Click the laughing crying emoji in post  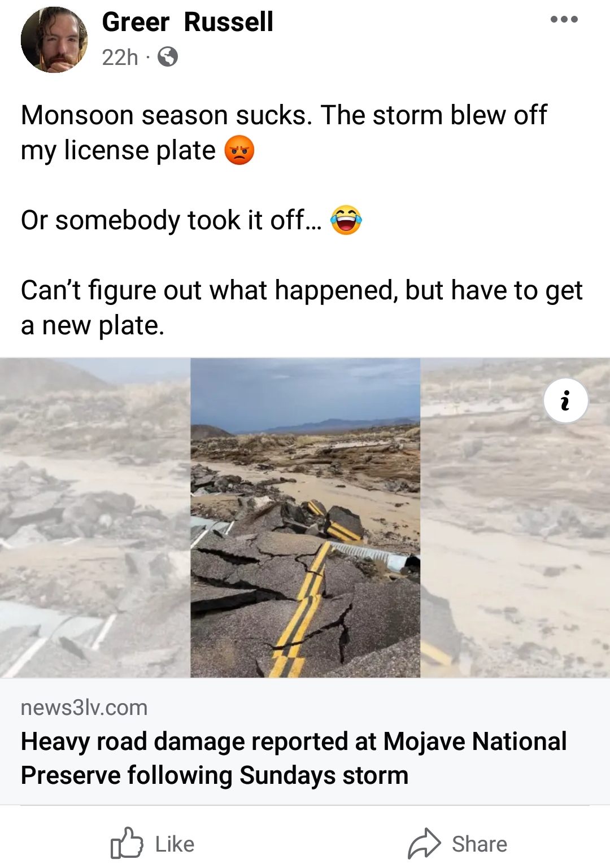346,220
